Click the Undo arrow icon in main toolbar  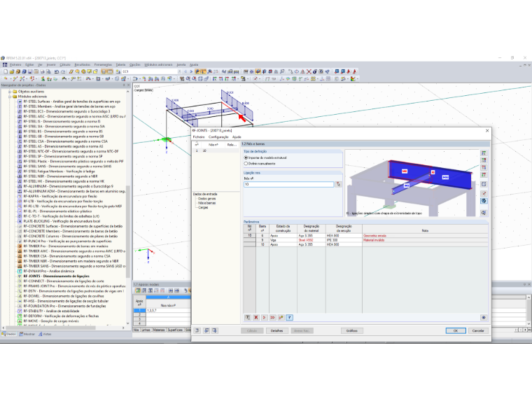click(57, 71)
